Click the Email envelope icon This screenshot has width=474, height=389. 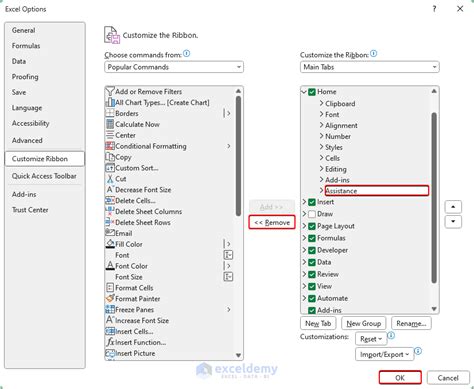(x=110, y=233)
